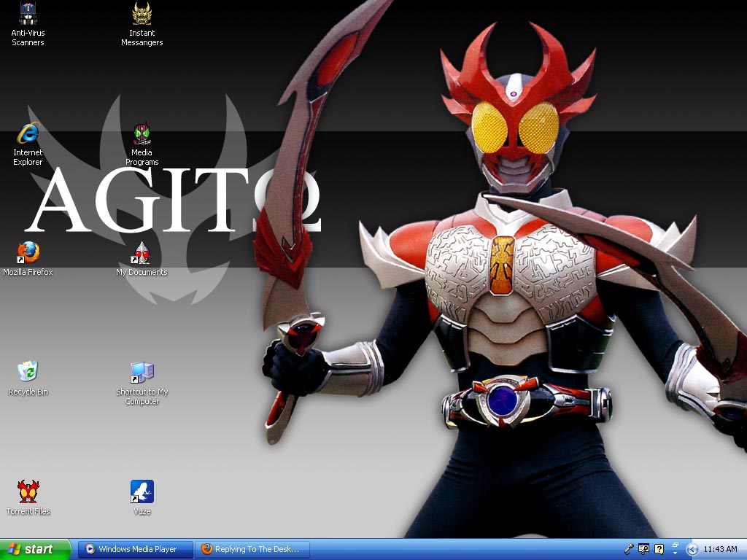Open the language bar options arrow

[x=675, y=553]
